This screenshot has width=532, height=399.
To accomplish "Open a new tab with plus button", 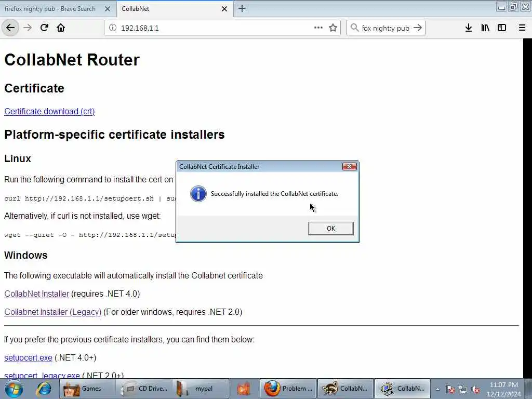I will [242, 8].
